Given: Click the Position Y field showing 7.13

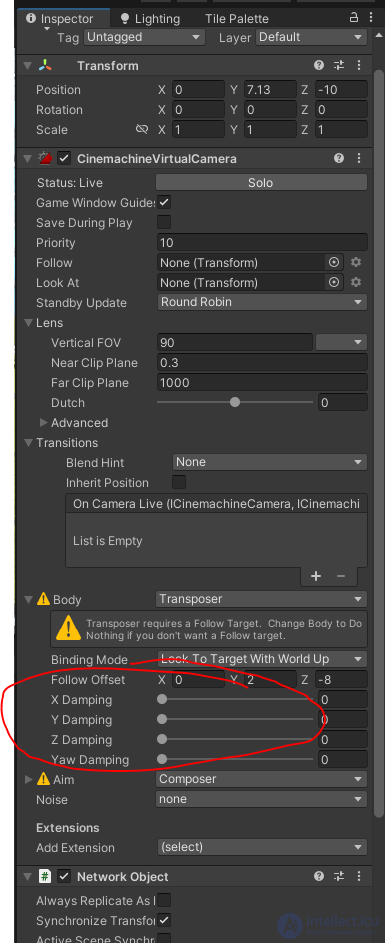Looking at the screenshot, I should 270,90.
